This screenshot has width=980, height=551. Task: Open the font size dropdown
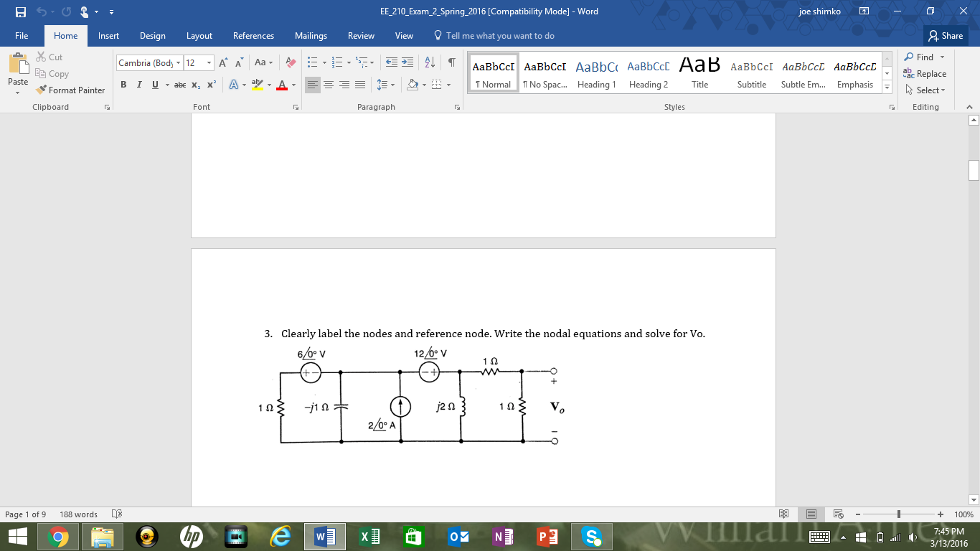pos(208,62)
